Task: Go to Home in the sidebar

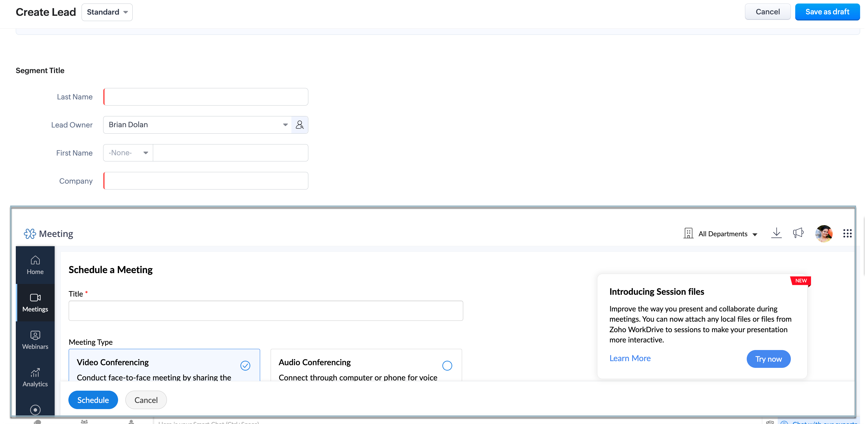Action: [x=35, y=265]
